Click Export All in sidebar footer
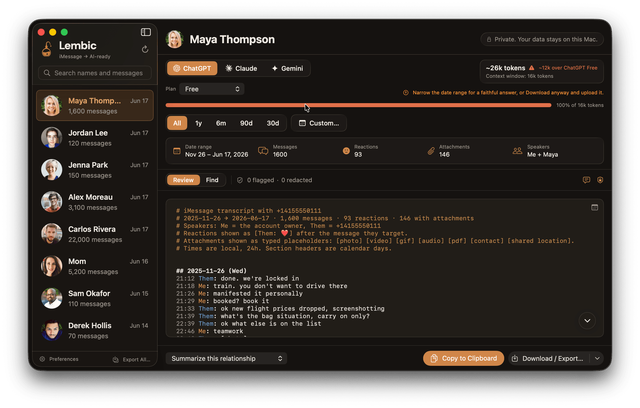The height and width of the screenshot is (408, 640). pos(131,360)
